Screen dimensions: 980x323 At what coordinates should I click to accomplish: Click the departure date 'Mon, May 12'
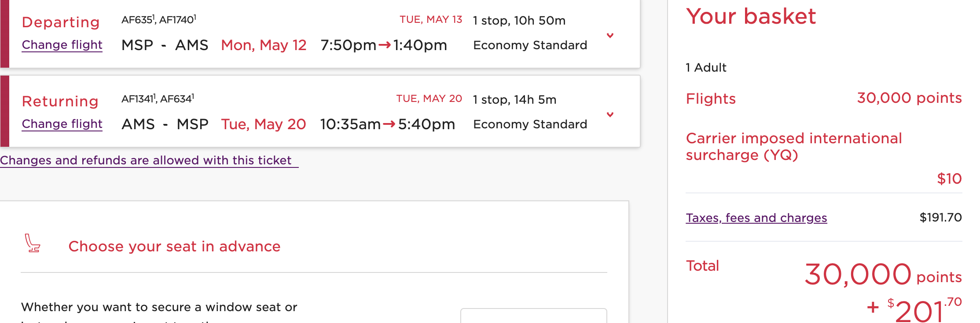(263, 45)
